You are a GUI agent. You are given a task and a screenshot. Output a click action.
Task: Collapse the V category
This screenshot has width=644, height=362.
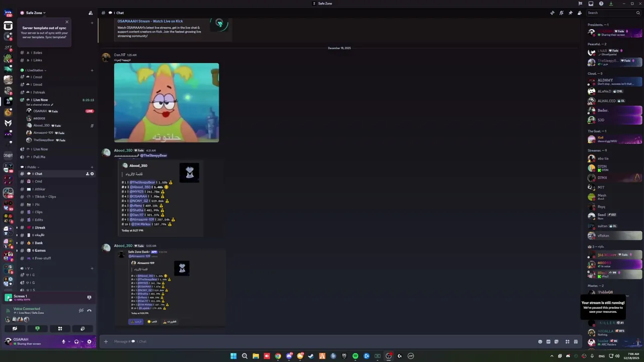pos(26,268)
